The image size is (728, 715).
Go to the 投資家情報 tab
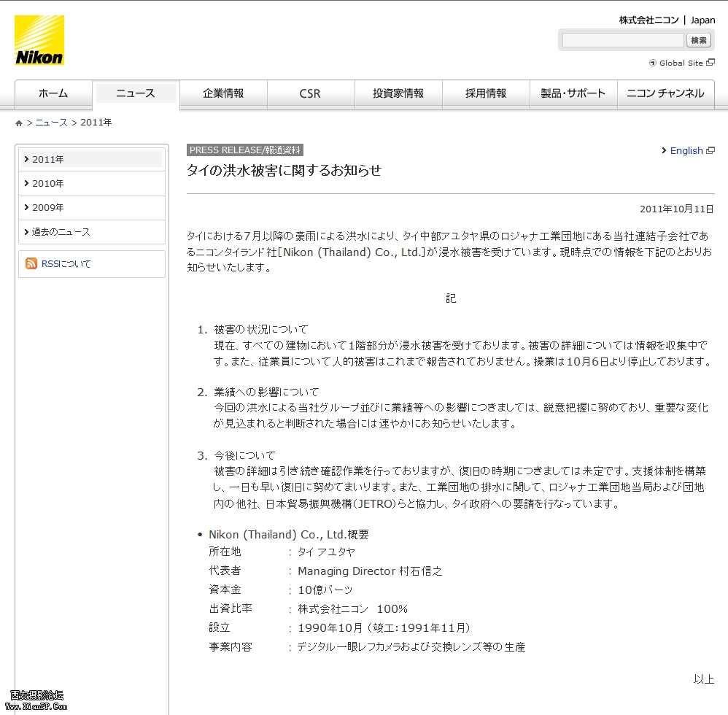pos(398,93)
